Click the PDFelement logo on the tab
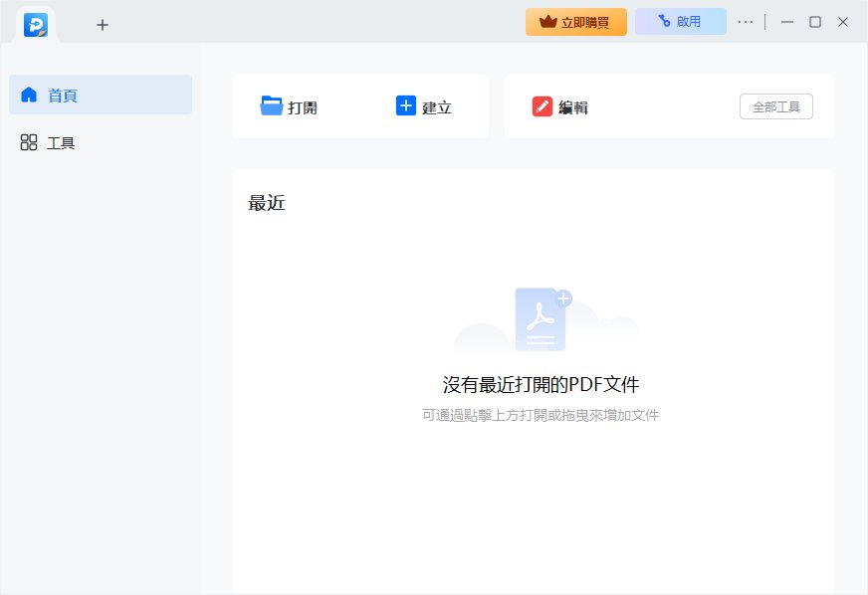The image size is (868, 595). point(36,21)
